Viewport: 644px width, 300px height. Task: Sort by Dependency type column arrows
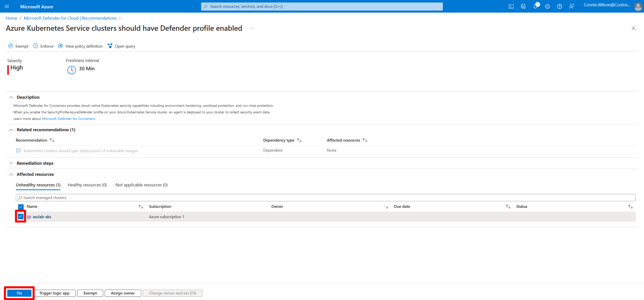click(299, 140)
